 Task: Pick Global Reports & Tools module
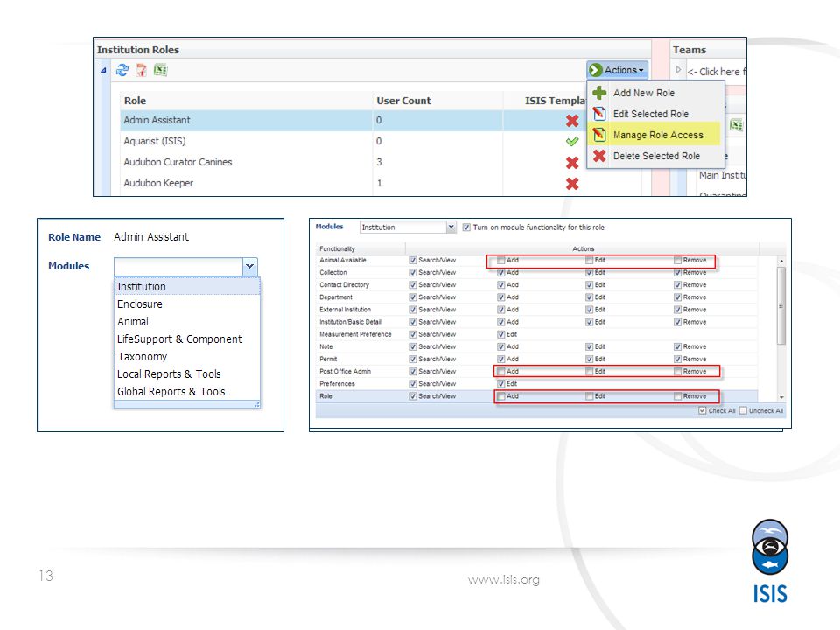(x=187, y=392)
